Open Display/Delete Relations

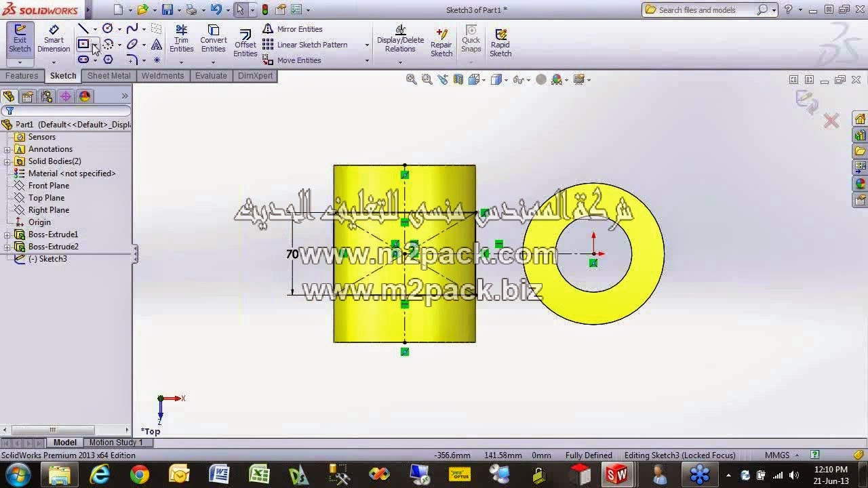click(400, 39)
